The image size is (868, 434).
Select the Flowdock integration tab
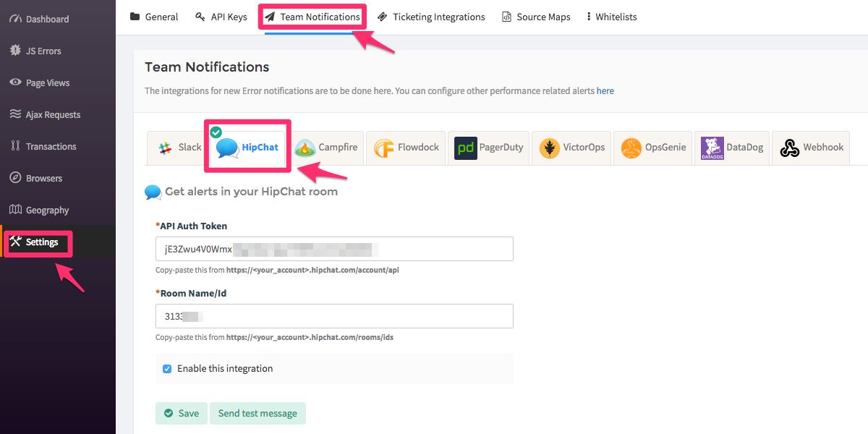click(x=407, y=148)
